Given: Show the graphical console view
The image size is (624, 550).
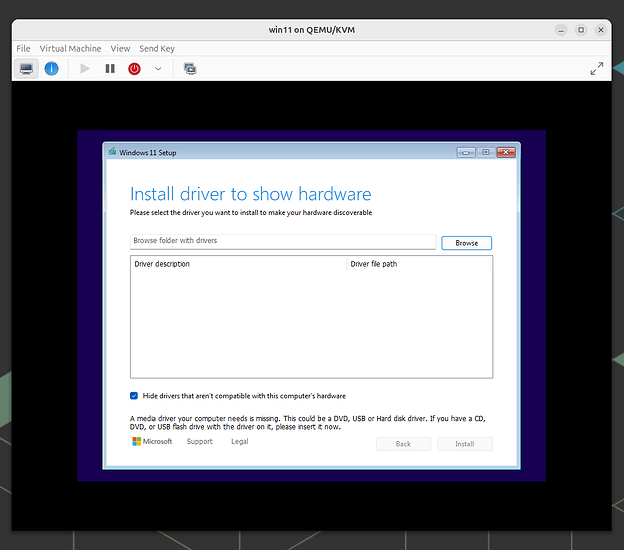Looking at the screenshot, I should 26,69.
